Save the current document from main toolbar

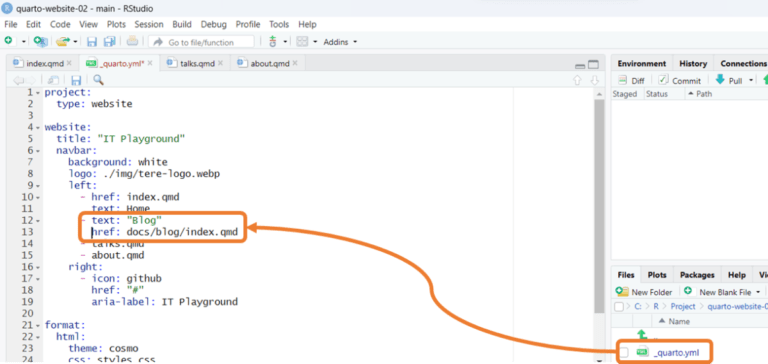(92, 42)
